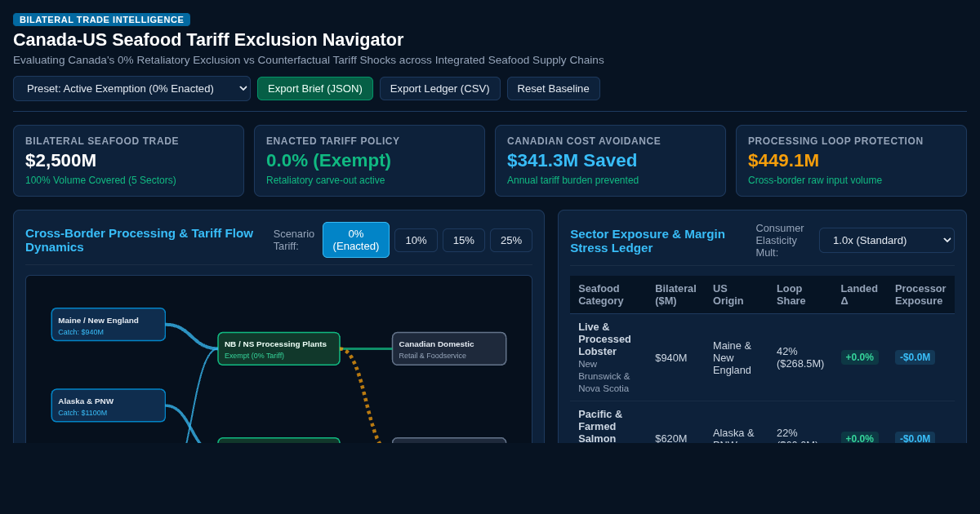The width and height of the screenshot is (980, 514).
Task: Select the 0% (Enacted) scenario tariff
Action: click(356, 240)
